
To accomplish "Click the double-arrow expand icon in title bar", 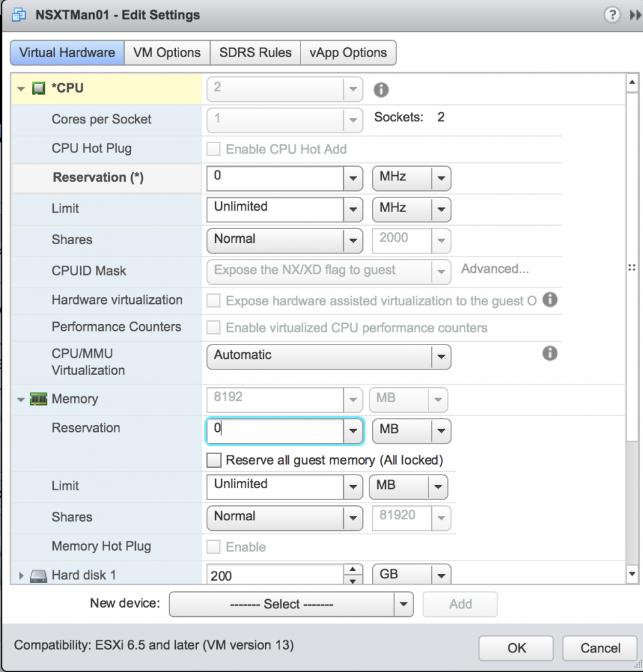I will tap(635, 16).
